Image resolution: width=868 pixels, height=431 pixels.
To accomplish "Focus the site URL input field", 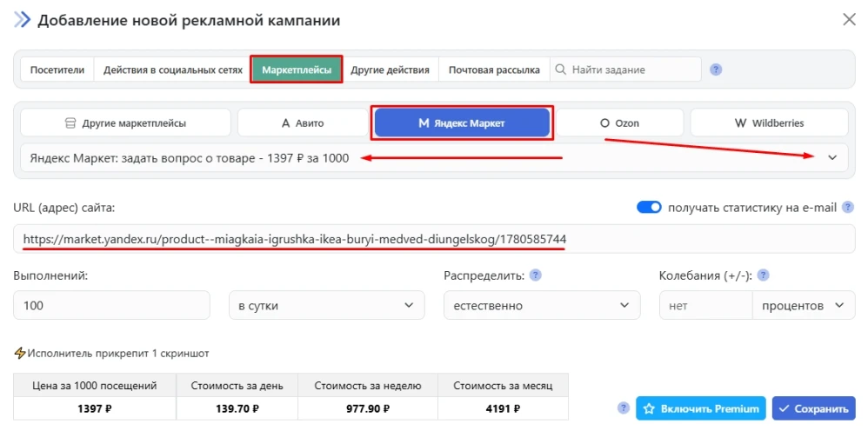I will [434, 239].
